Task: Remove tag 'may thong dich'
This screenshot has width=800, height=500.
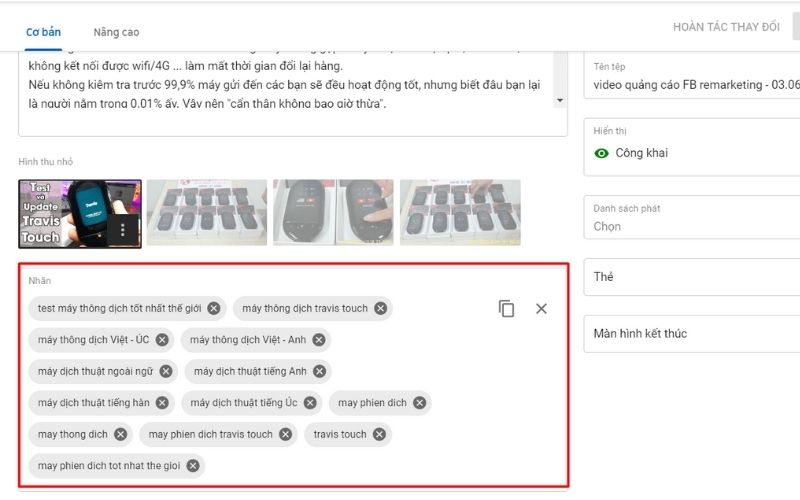Action: tap(120, 434)
